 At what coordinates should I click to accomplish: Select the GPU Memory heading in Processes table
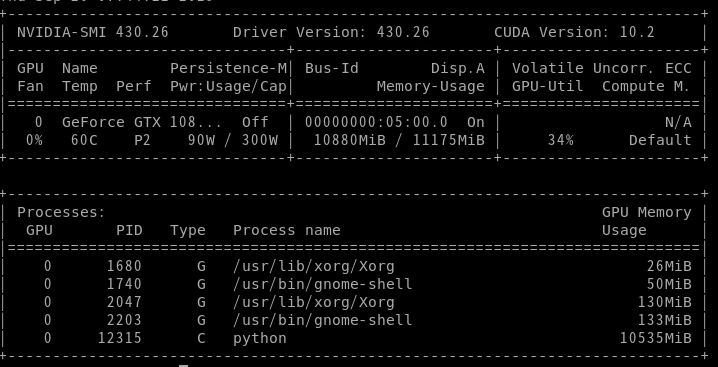[646, 212]
